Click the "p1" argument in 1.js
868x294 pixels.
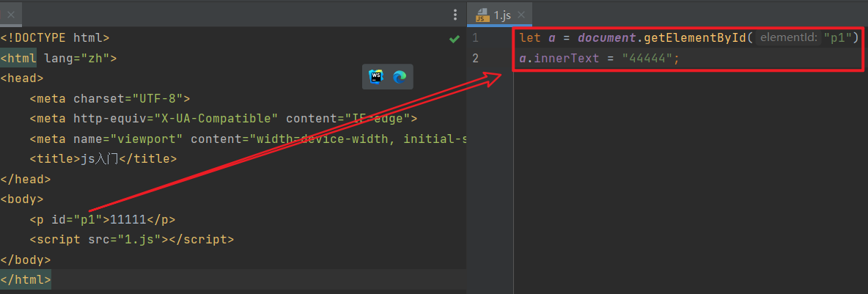click(837, 38)
